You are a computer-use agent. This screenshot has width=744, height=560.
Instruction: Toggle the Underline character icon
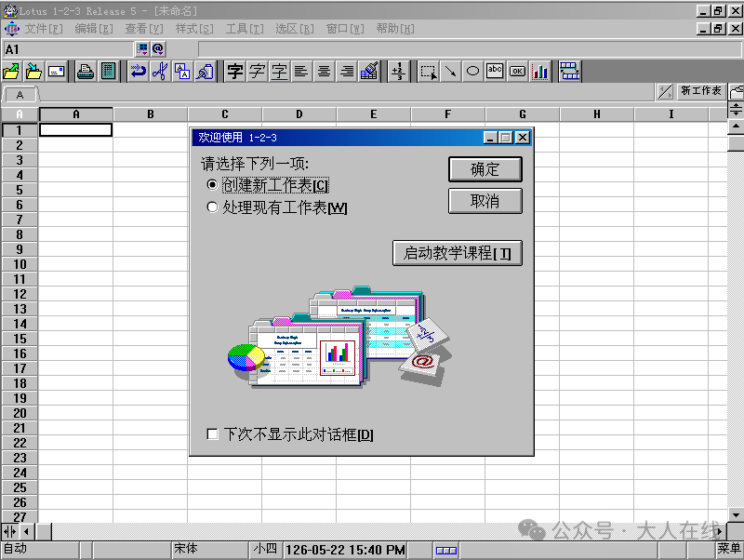click(x=280, y=72)
